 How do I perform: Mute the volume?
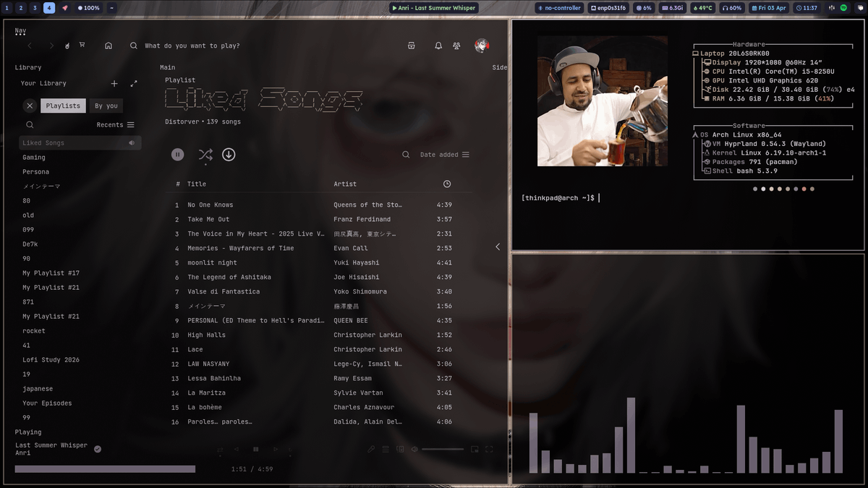[x=413, y=449]
